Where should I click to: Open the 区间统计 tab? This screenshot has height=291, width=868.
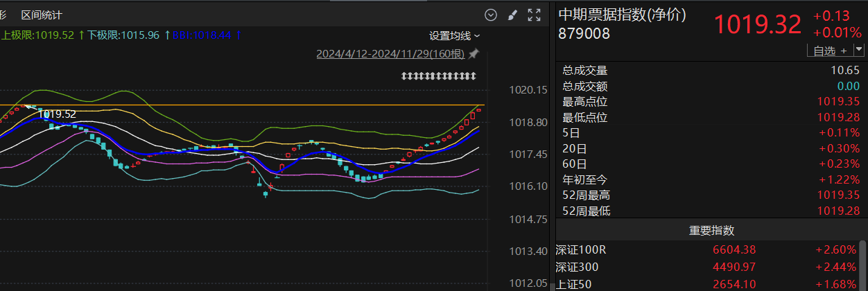point(42,15)
